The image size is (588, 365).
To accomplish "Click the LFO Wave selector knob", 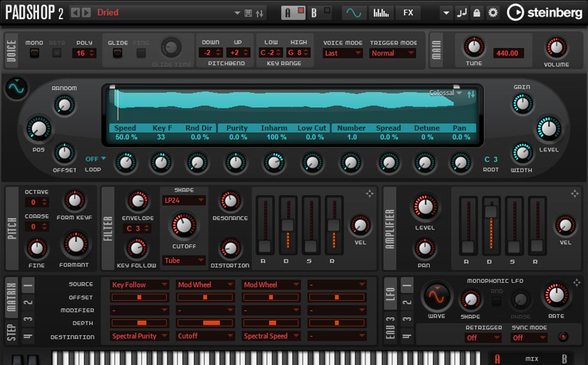I will point(437,296).
